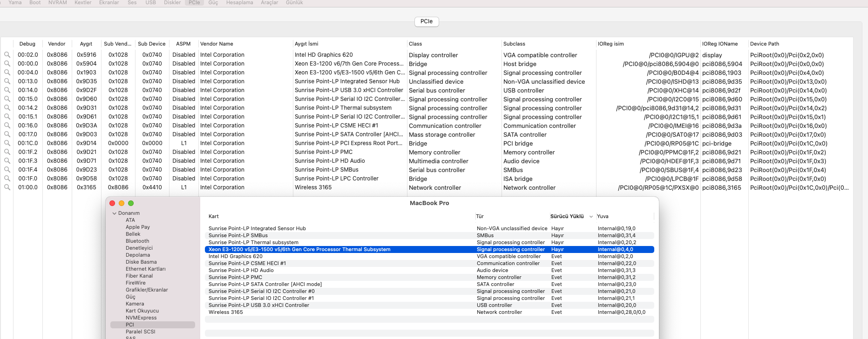Sort the table by Vendor Name column

pyautogui.click(x=217, y=44)
